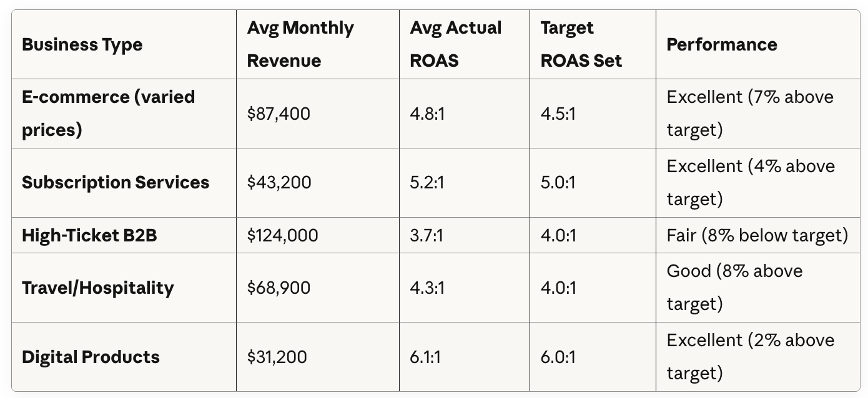Image resolution: width=868 pixels, height=398 pixels.
Task: Select the Fair (8% below target) cell
Action: click(757, 235)
